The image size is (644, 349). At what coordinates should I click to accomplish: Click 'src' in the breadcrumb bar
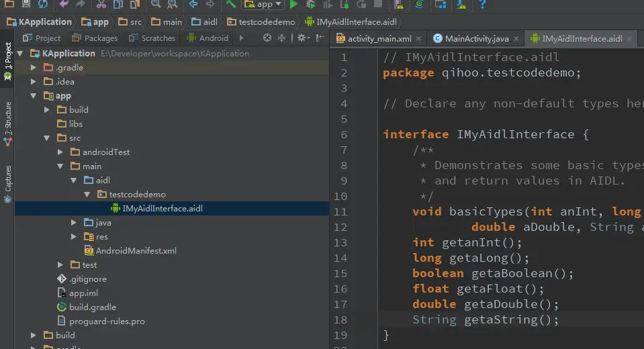130,21
